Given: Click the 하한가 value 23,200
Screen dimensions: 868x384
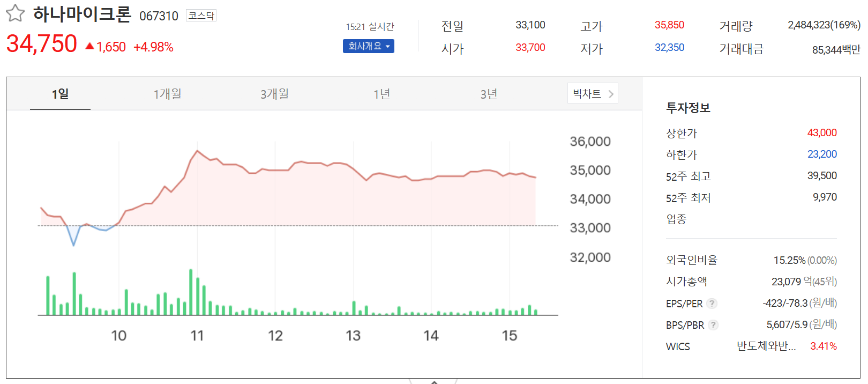Looking at the screenshot, I should (822, 154).
